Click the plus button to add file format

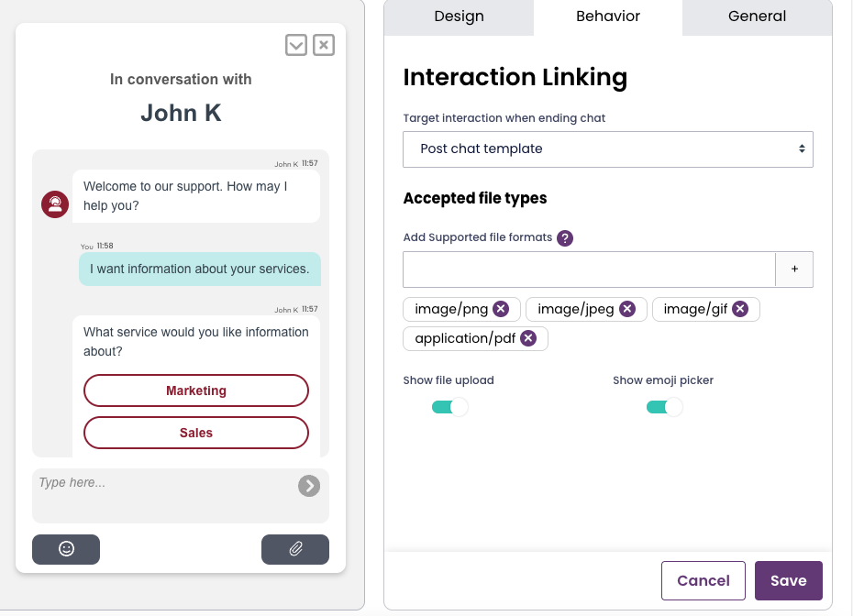click(x=794, y=269)
